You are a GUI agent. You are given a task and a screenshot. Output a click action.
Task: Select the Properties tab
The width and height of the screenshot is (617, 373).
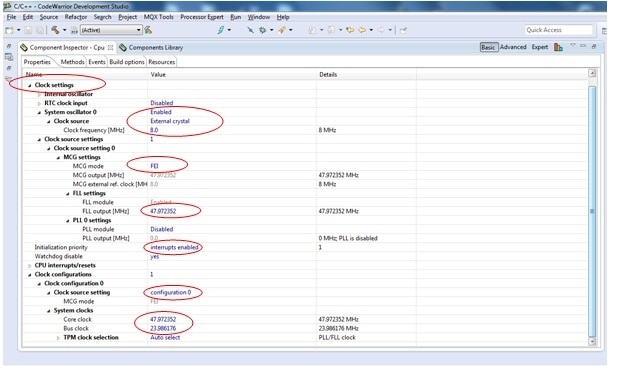[37, 62]
